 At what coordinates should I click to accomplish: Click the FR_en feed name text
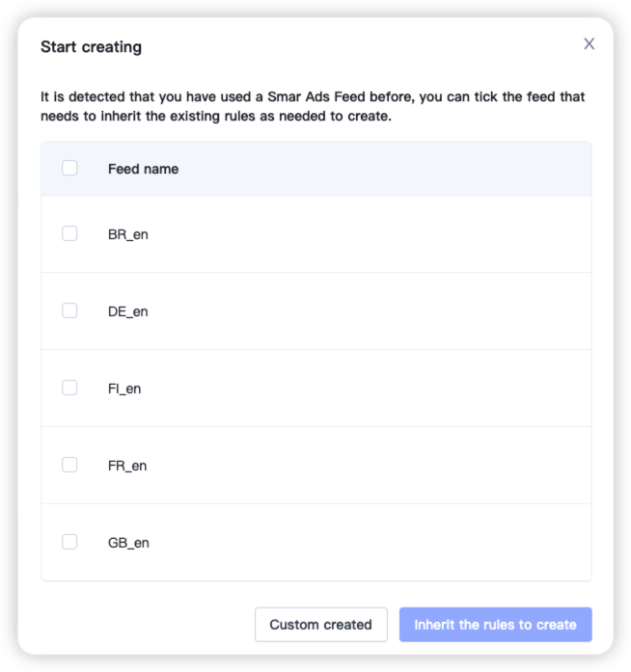click(x=127, y=466)
